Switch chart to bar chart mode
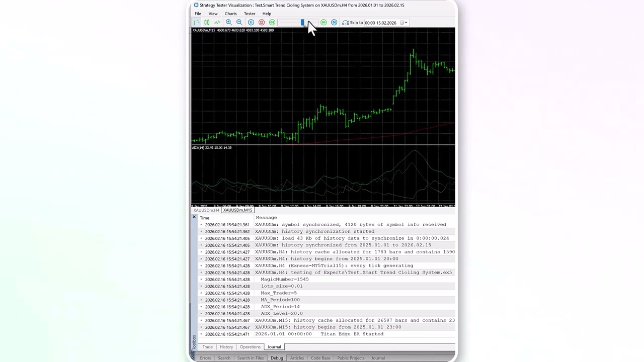The width and height of the screenshot is (644, 362). (196, 23)
